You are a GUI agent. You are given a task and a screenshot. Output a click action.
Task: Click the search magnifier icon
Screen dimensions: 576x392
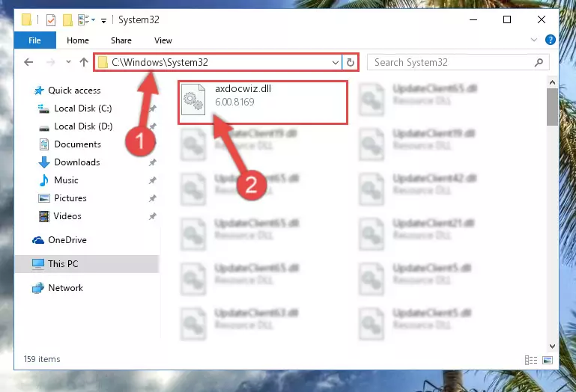(539, 63)
